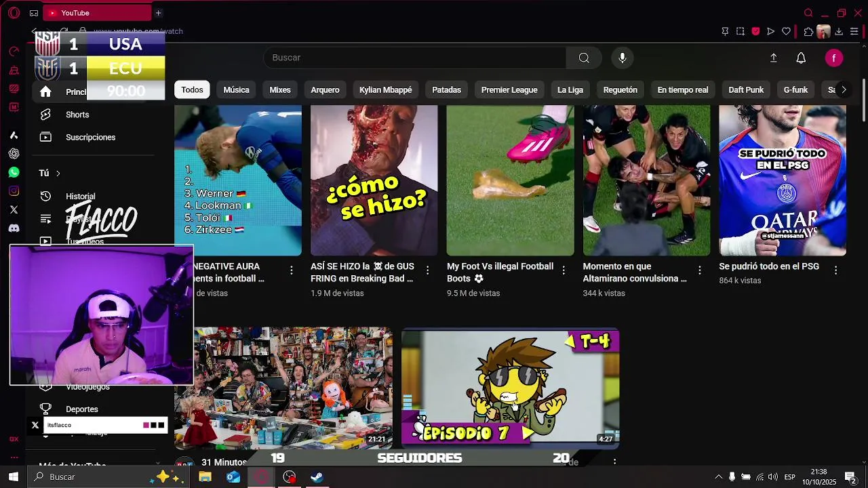Open WhatsApp in the Opera sidebar

coord(14,173)
